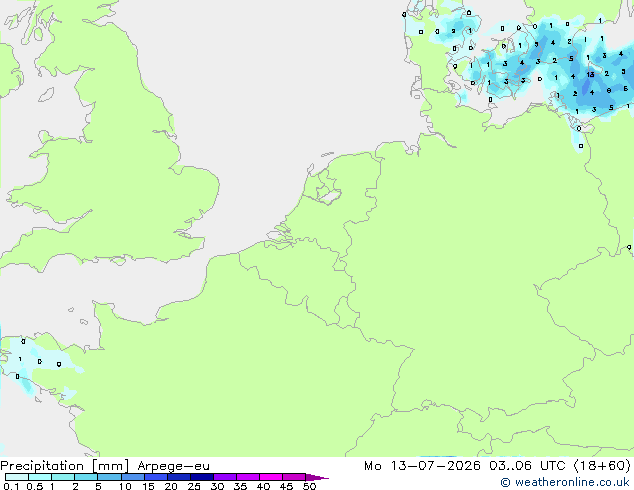Click the legend label '35'
634x490 pixels.
coord(240,486)
